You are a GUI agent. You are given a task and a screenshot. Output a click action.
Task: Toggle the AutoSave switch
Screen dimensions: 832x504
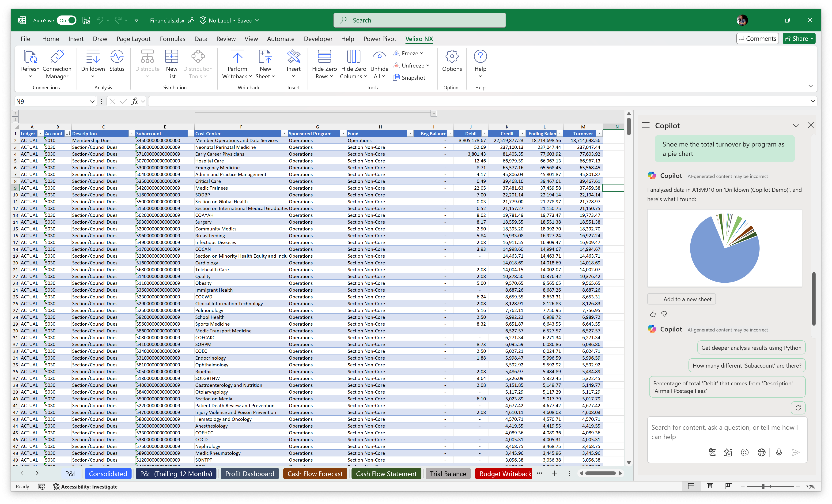(67, 20)
